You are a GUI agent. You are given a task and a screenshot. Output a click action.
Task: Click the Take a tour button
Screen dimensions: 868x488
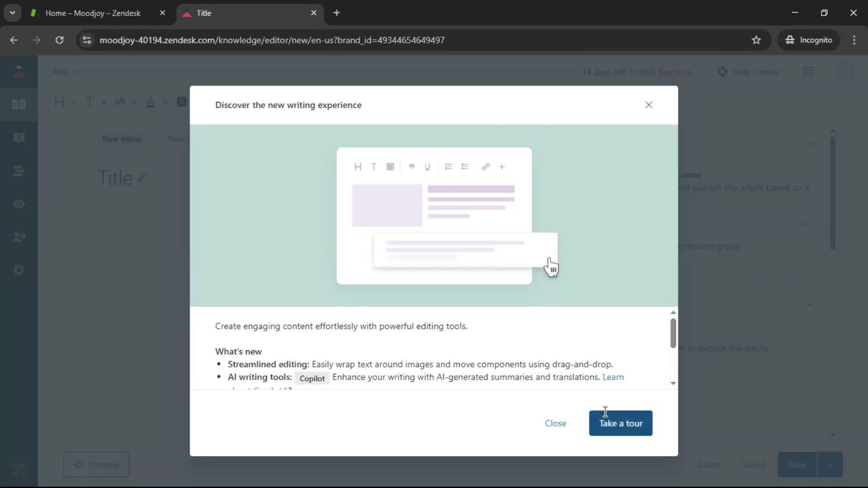tap(621, 423)
